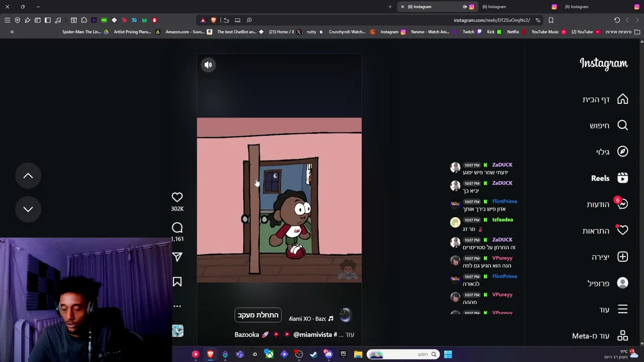Open Kick bookmark
The image size is (644, 362).
[x=494, y=32]
